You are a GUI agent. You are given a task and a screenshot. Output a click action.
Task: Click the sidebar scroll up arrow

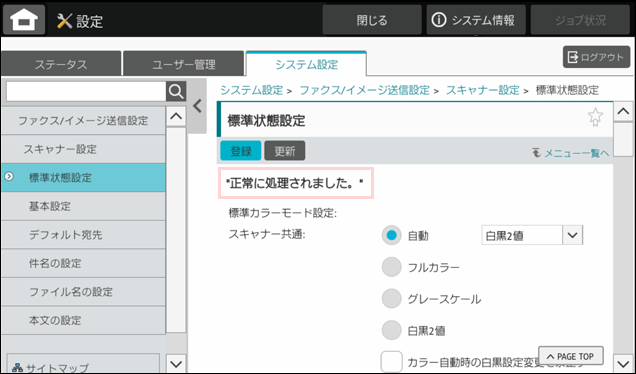176,116
